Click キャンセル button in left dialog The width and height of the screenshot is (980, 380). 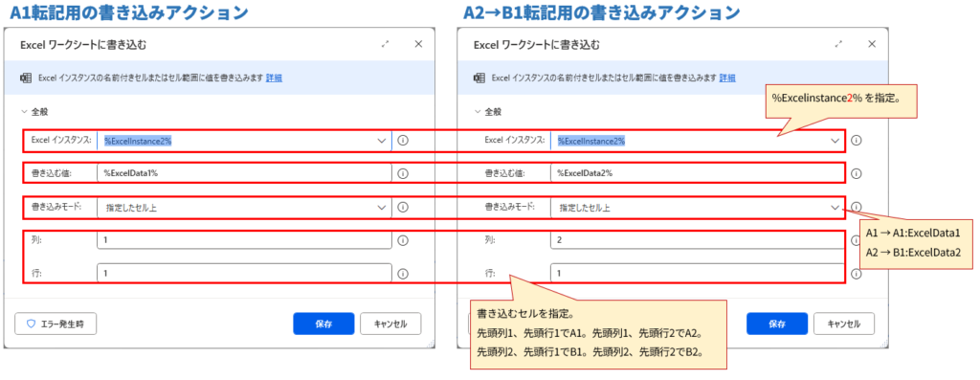pyautogui.click(x=390, y=324)
